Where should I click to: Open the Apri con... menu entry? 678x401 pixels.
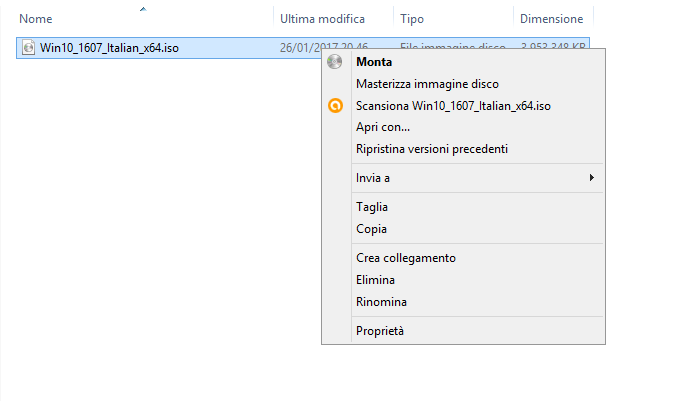pyautogui.click(x=383, y=127)
